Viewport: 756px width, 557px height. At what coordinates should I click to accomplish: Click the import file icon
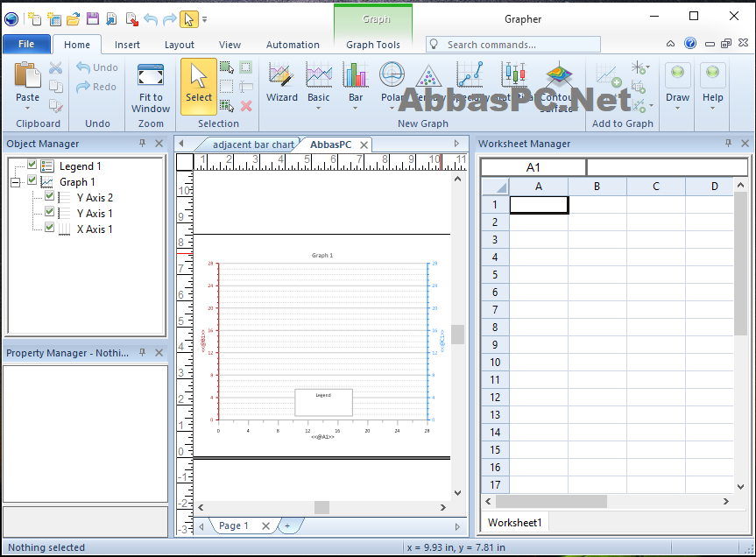point(111,18)
